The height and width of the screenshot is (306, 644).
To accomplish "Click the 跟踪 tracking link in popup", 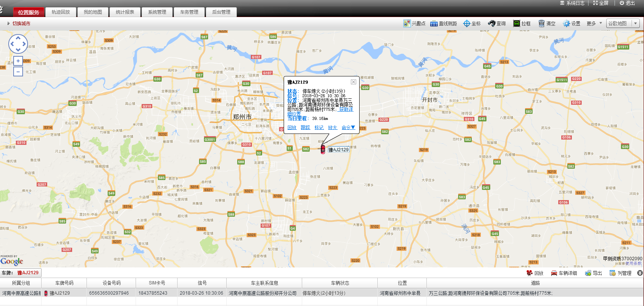I will point(305,127).
